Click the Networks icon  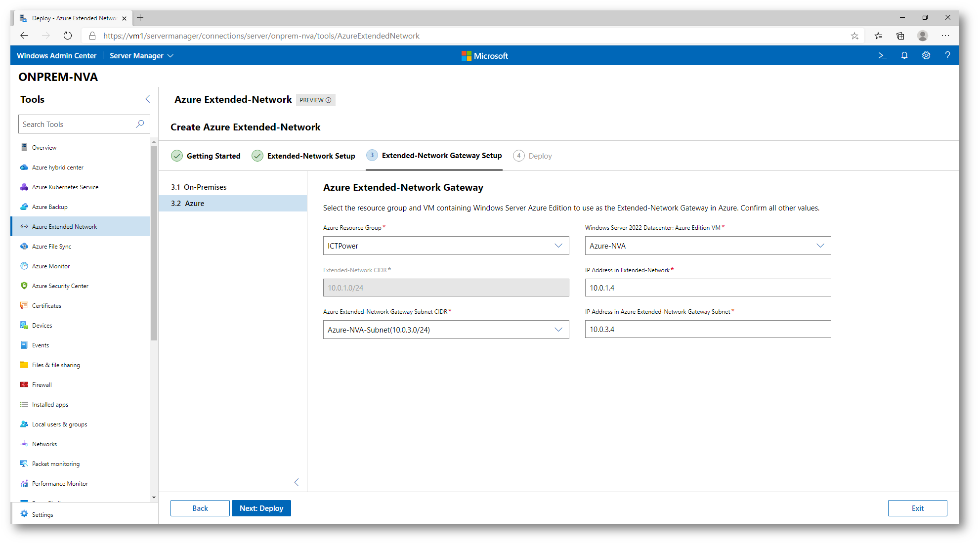click(24, 444)
